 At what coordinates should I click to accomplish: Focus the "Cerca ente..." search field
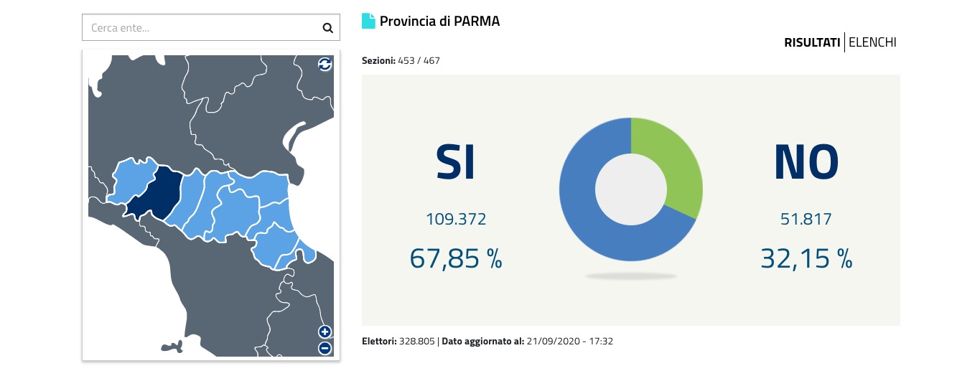pos(201,29)
